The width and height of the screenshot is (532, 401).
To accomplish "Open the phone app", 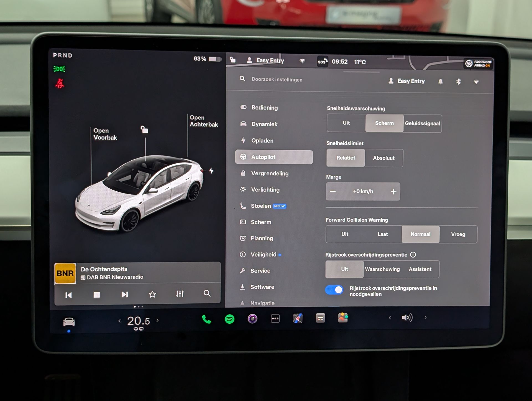I will click(206, 319).
